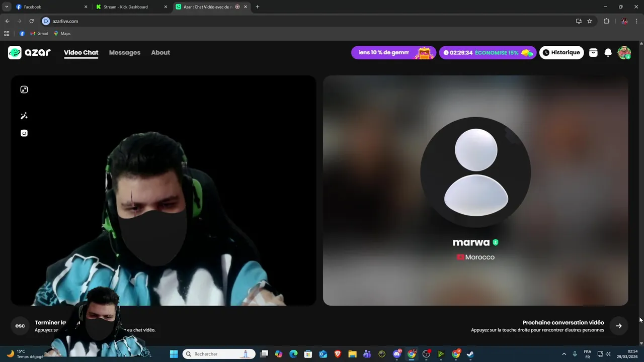Open the volume tray control

click(x=608, y=354)
